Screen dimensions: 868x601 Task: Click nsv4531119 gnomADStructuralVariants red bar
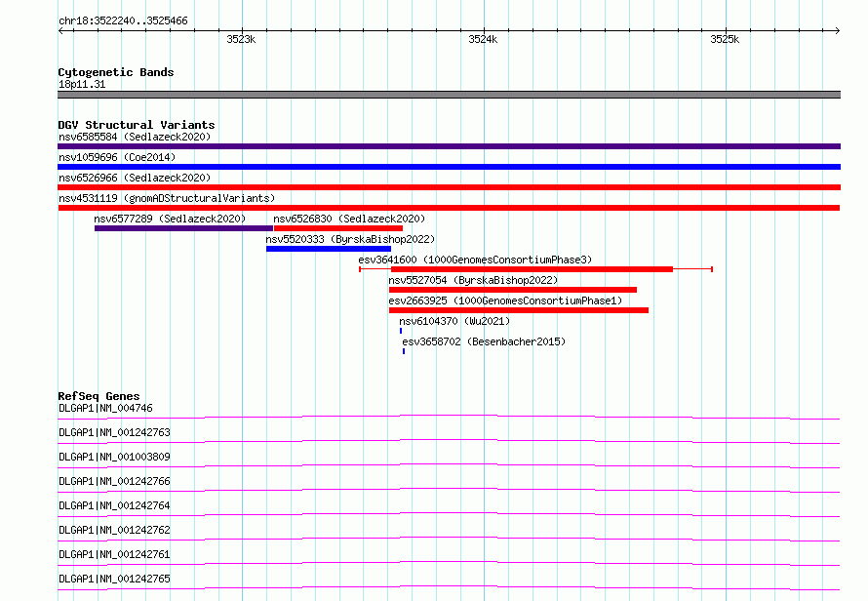click(449, 208)
